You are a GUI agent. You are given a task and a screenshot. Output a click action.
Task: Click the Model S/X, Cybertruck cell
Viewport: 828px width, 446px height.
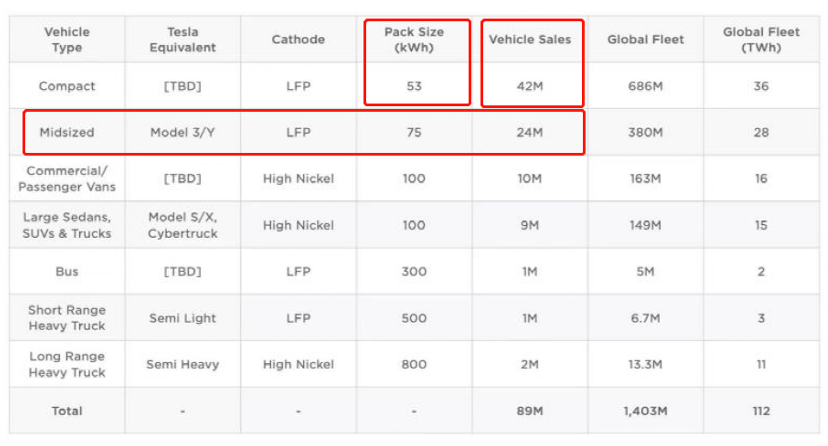(x=183, y=225)
